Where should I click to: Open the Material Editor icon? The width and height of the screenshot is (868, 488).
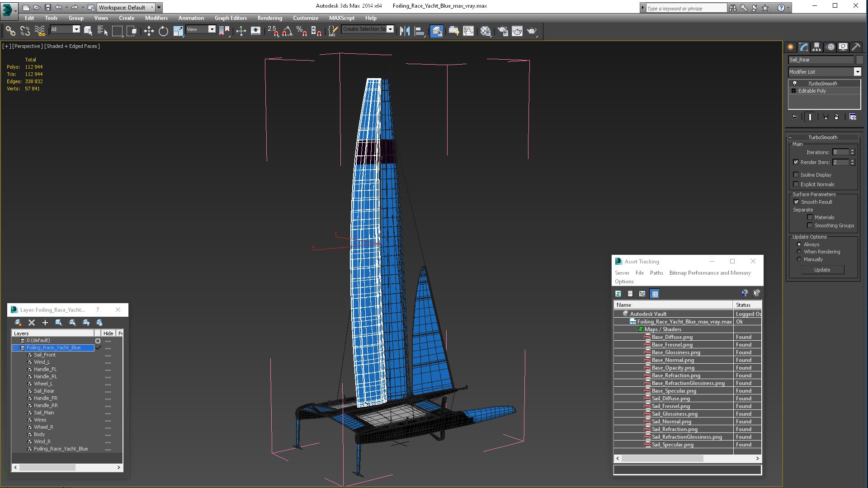pyautogui.click(x=486, y=31)
